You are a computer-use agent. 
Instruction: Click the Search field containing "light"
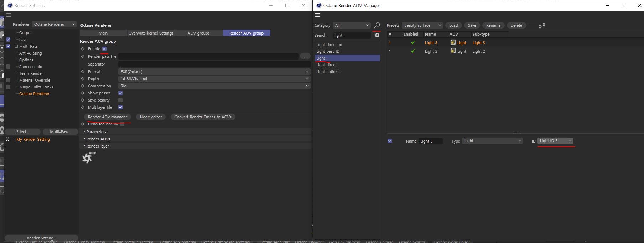click(352, 35)
